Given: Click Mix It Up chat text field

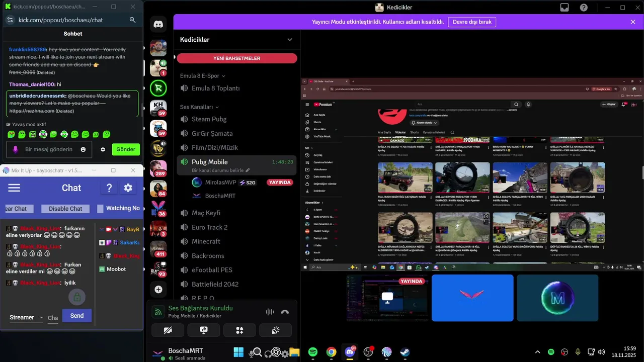Looking at the screenshot, I should point(53,318).
